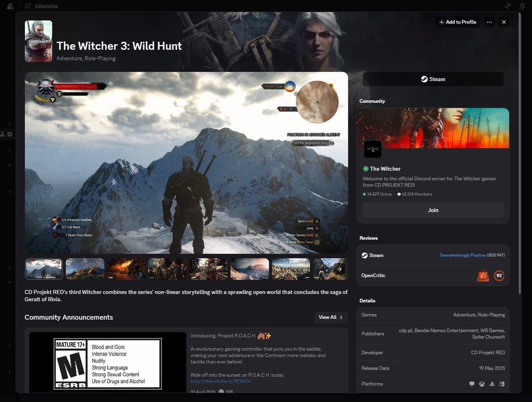
Task: View All community announcements
Action: click(331, 317)
